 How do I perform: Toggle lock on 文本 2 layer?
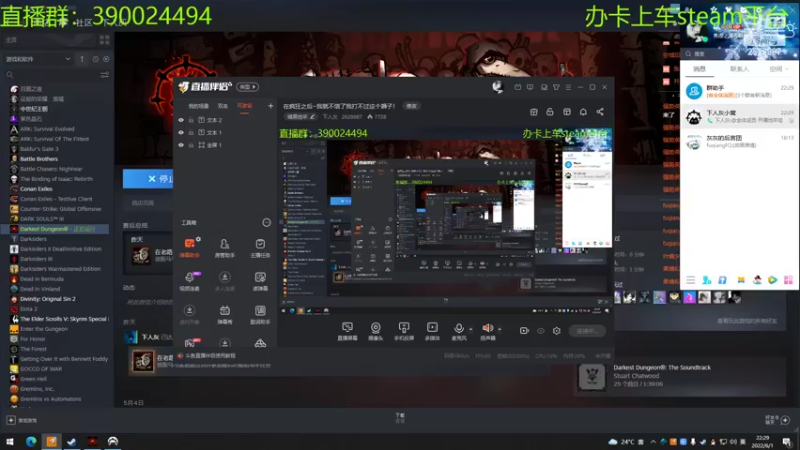[191, 120]
